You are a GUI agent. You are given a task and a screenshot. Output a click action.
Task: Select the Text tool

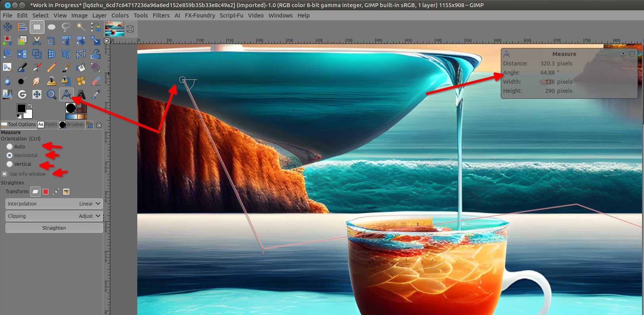coord(81,94)
